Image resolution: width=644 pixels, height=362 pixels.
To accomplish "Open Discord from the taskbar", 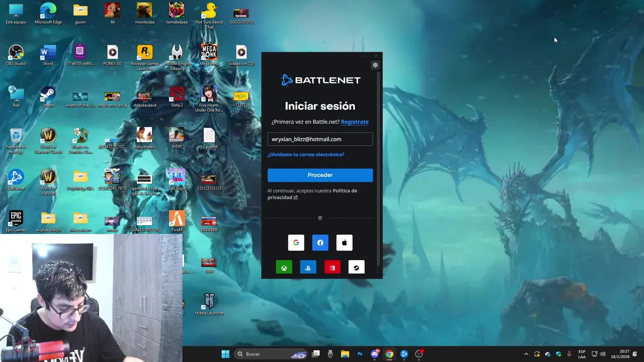I will click(x=374, y=354).
